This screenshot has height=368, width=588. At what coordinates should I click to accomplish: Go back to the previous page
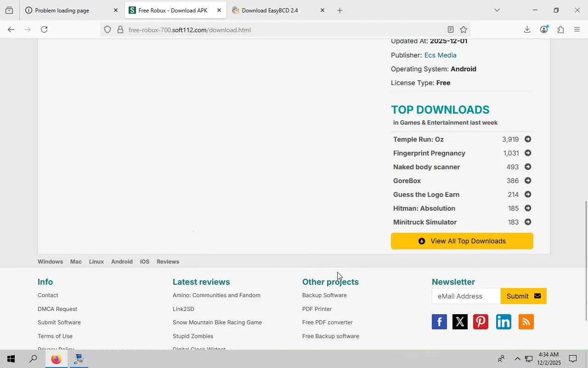pyautogui.click(x=11, y=29)
